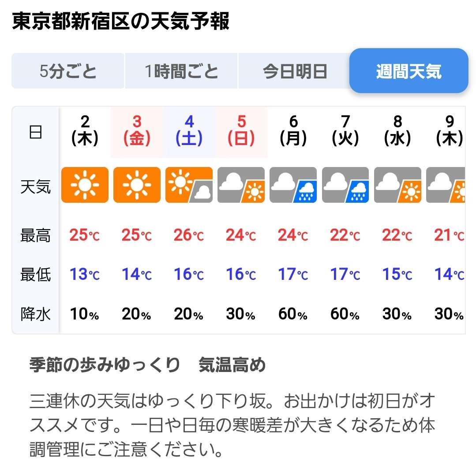
Task: Open the headline 季節の歩みゆっくり 気温高め
Action: 147,365
